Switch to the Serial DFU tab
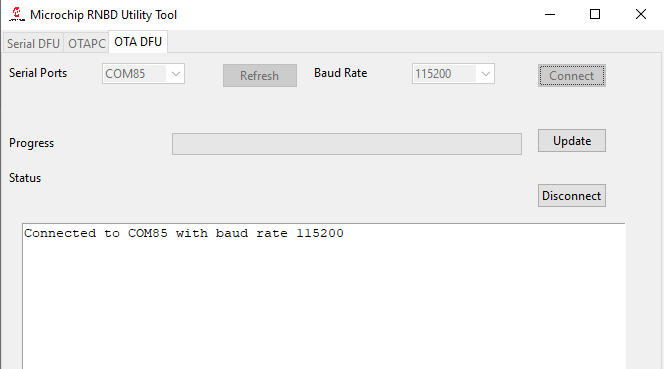The image size is (664, 369). pyautogui.click(x=33, y=43)
